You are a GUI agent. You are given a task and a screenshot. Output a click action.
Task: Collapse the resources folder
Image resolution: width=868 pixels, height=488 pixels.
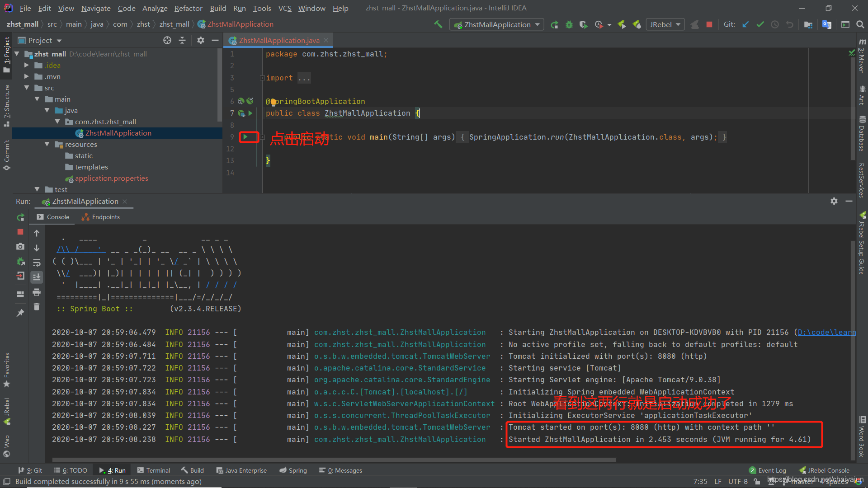pyautogui.click(x=47, y=144)
